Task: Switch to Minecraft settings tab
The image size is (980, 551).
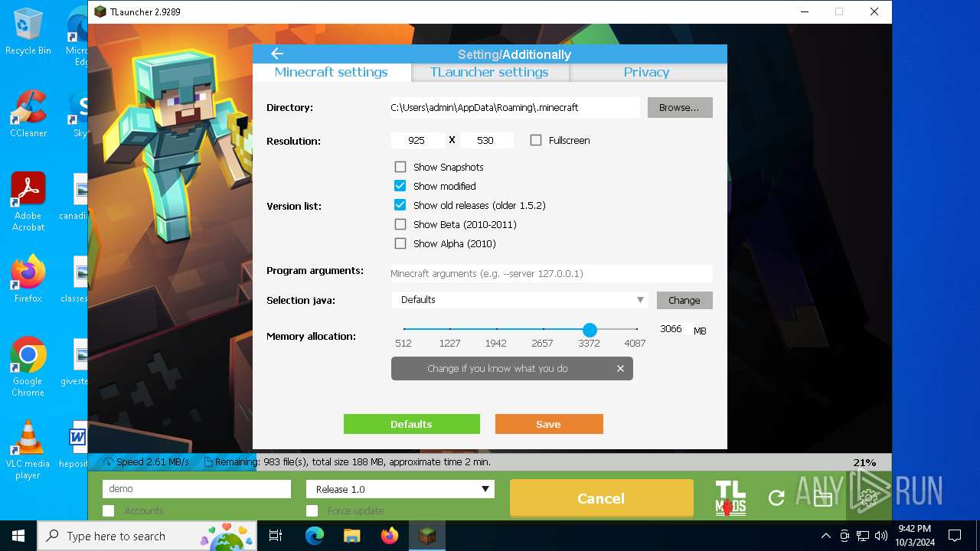Action: (332, 72)
